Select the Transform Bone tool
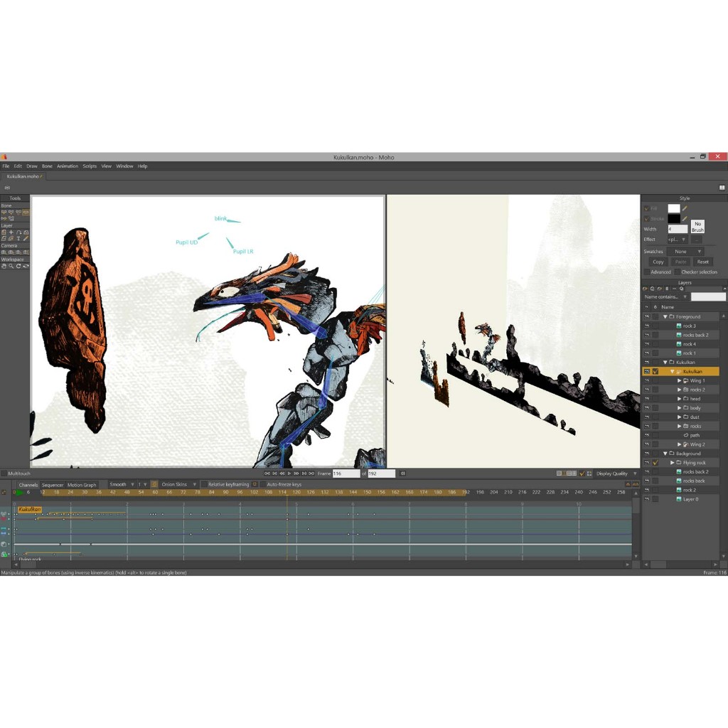 [x=11, y=212]
